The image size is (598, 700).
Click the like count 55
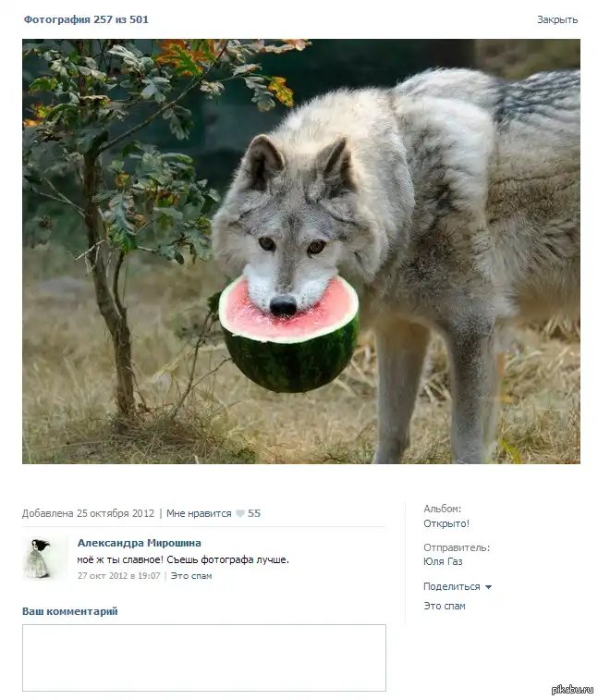pos(254,513)
